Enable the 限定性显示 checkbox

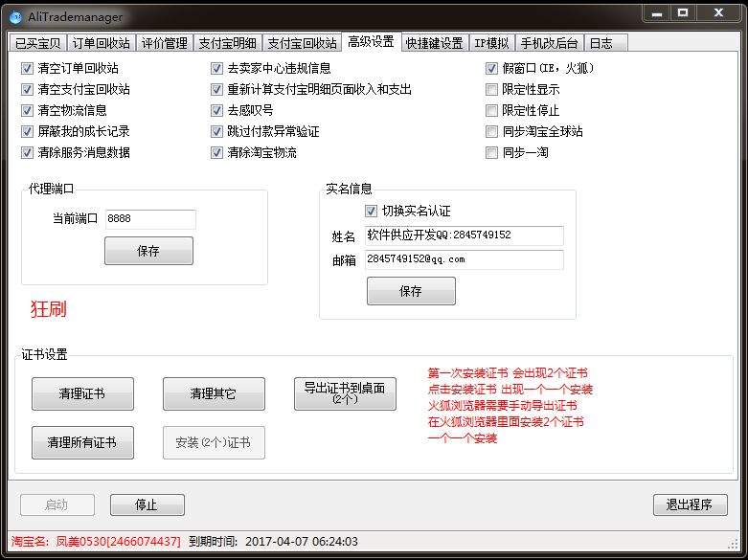(491, 89)
